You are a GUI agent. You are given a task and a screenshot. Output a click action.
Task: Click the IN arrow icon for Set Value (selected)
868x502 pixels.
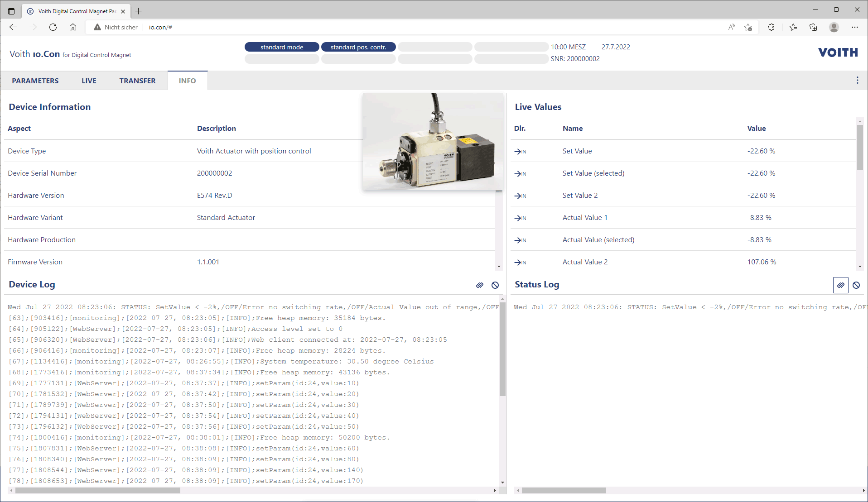[x=520, y=173]
